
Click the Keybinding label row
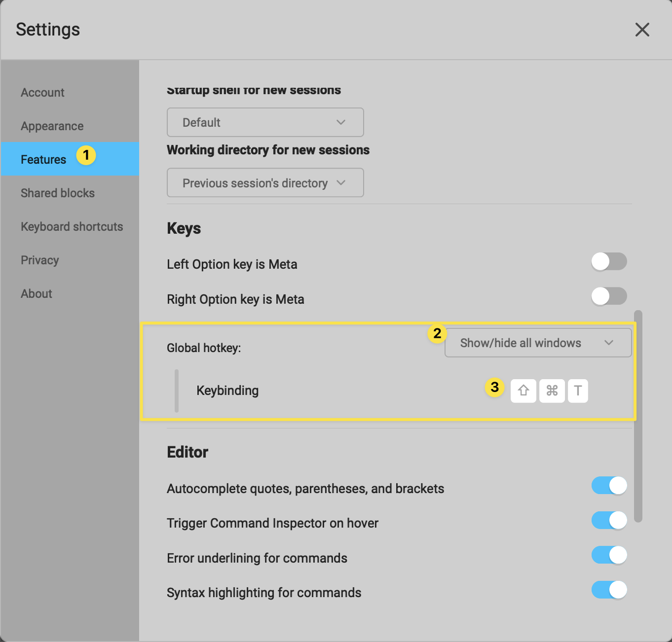(x=227, y=390)
